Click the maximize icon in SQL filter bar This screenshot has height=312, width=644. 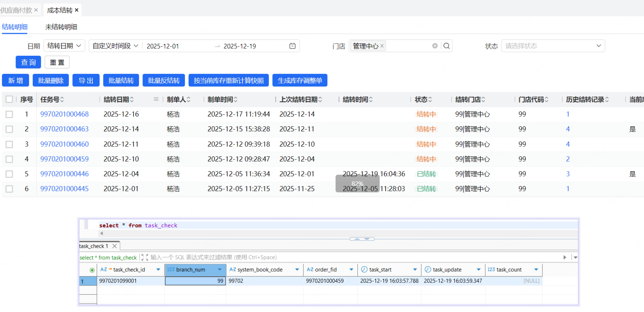click(145, 257)
